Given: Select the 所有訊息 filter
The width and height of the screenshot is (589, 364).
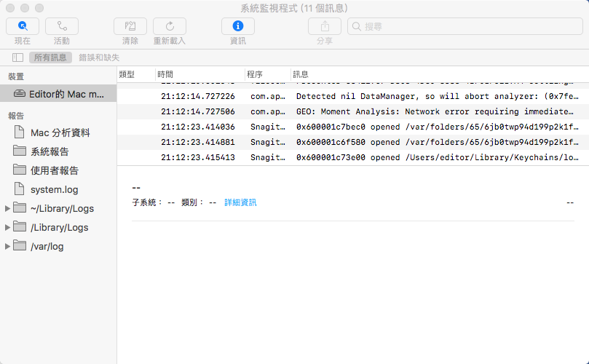Looking at the screenshot, I should tap(50, 57).
